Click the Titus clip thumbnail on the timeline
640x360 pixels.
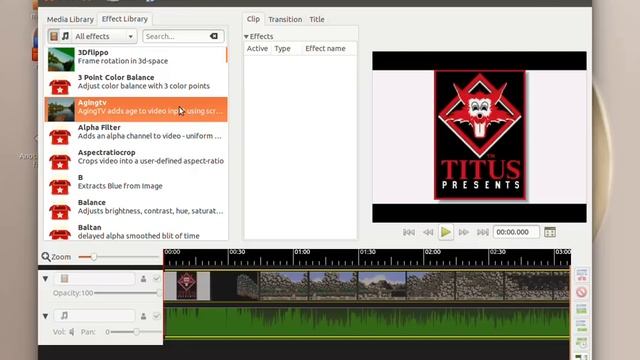click(187, 286)
